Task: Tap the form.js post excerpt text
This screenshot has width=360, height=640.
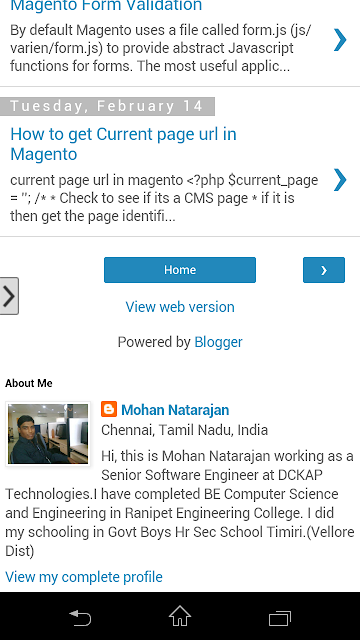Action: click(x=161, y=48)
